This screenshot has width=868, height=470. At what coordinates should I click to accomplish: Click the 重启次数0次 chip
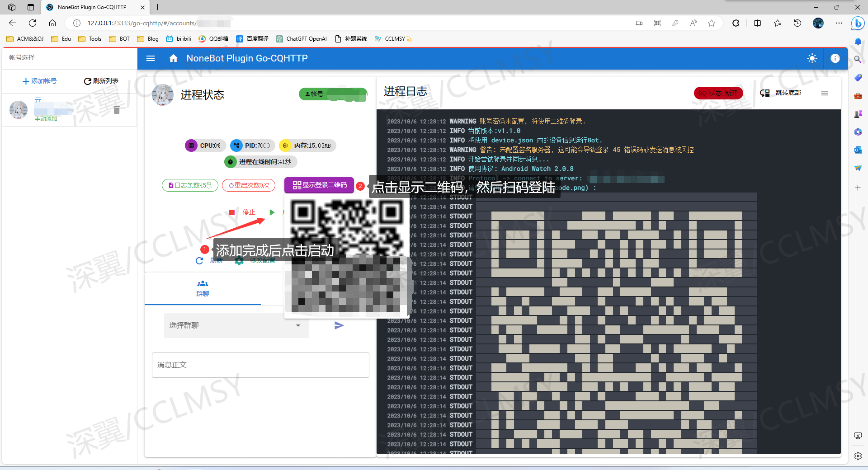[x=249, y=185]
